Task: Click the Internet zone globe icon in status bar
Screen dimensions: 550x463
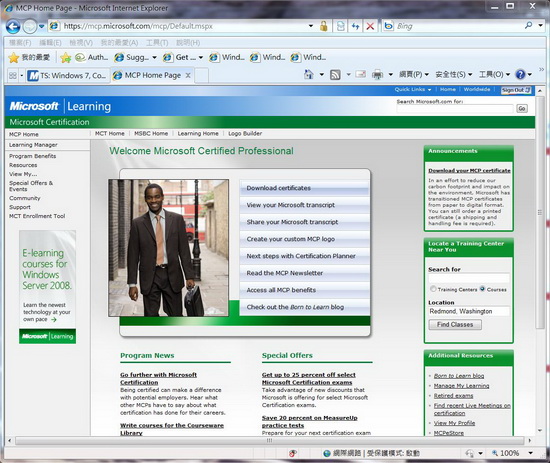Action: pyautogui.click(x=327, y=453)
